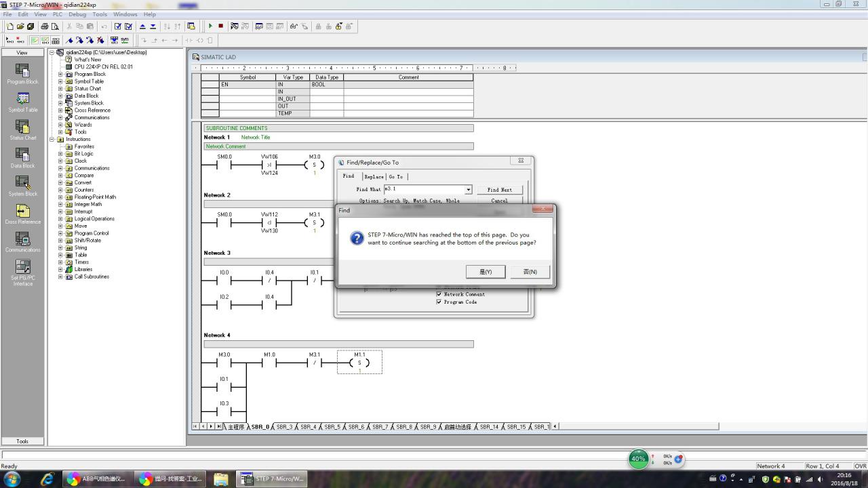Click the New project toolbar icon
Viewport: 868px width, 488px height.
tap(10, 26)
